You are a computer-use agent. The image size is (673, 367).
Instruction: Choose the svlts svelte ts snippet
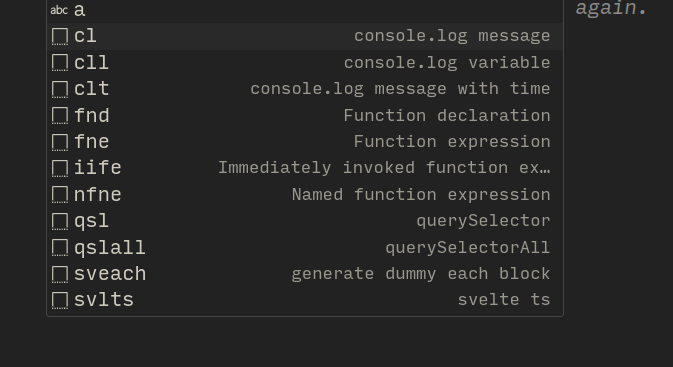(305, 300)
